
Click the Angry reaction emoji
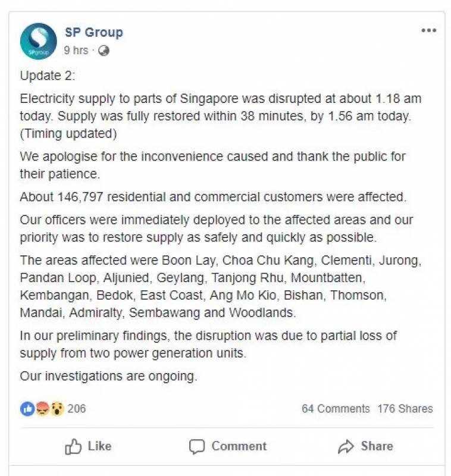coord(42,409)
